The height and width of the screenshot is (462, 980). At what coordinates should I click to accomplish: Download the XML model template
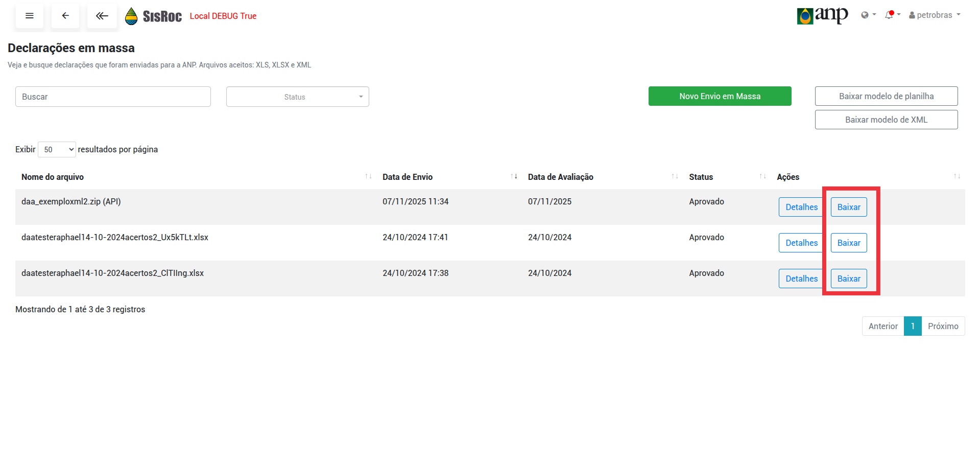pyautogui.click(x=886, y=120)
